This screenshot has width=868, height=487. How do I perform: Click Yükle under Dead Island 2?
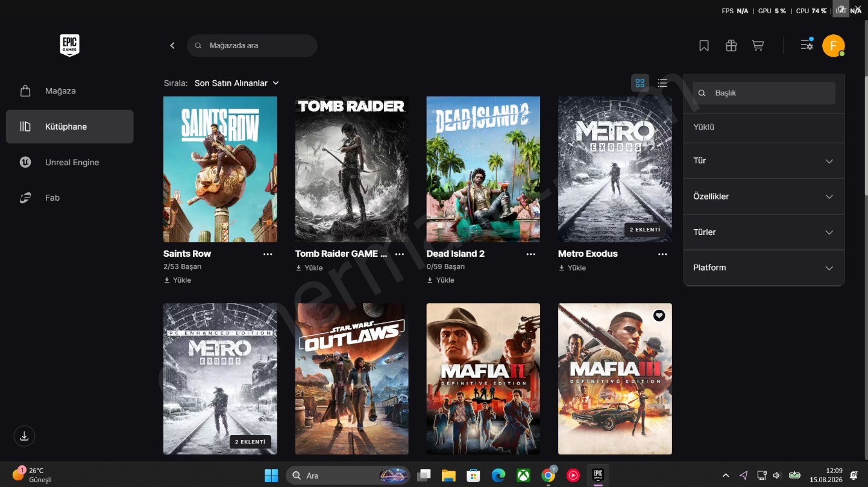click(x=441, y=280)
